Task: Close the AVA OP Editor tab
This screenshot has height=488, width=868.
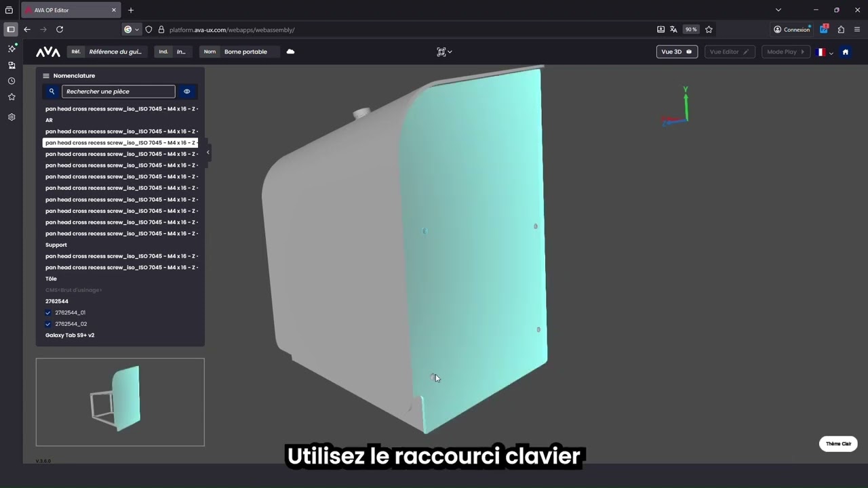Action: point(114,10)
